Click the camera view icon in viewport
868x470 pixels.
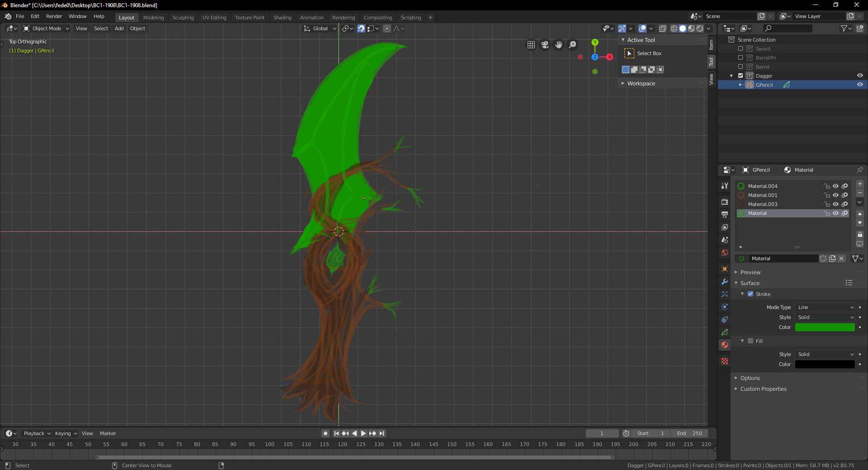pyautogui.click(x=545, y=45)
